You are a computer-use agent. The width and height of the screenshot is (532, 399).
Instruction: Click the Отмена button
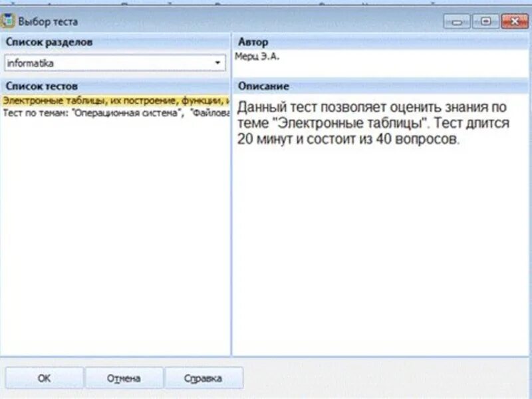124,378
